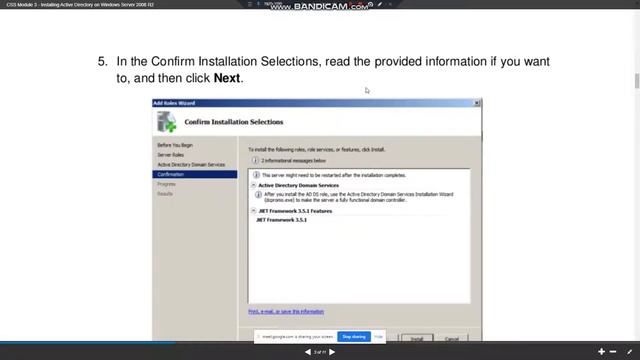
Task: Click the Bandicam pencil drawing icon
Action: pos(380,4)
